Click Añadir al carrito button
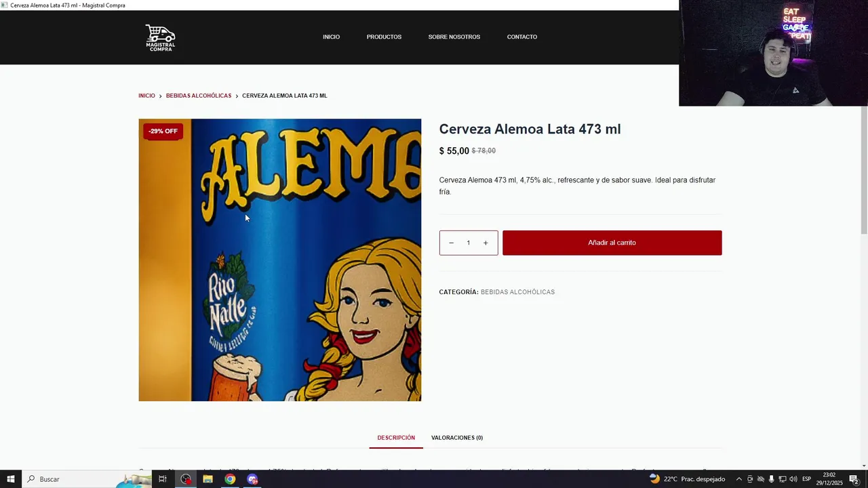This screenshot has width=868, height=488. 612,243
